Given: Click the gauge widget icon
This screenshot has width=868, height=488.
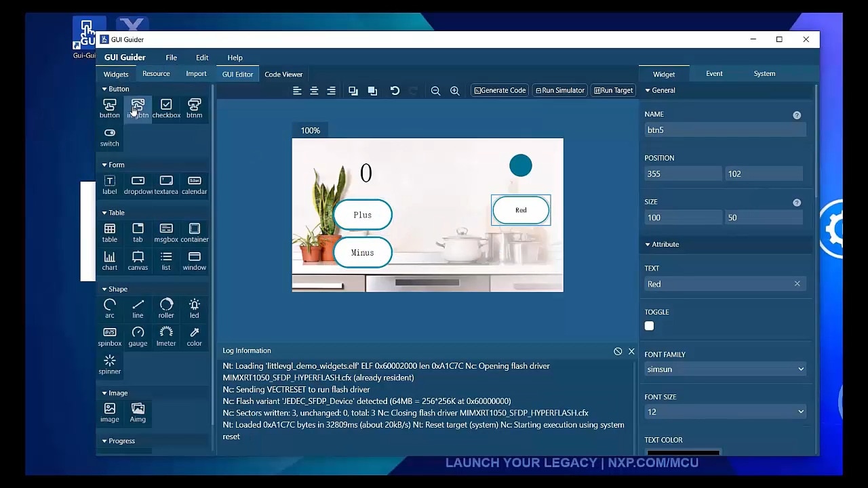Looking at the screenshot, I should point(138,336).
